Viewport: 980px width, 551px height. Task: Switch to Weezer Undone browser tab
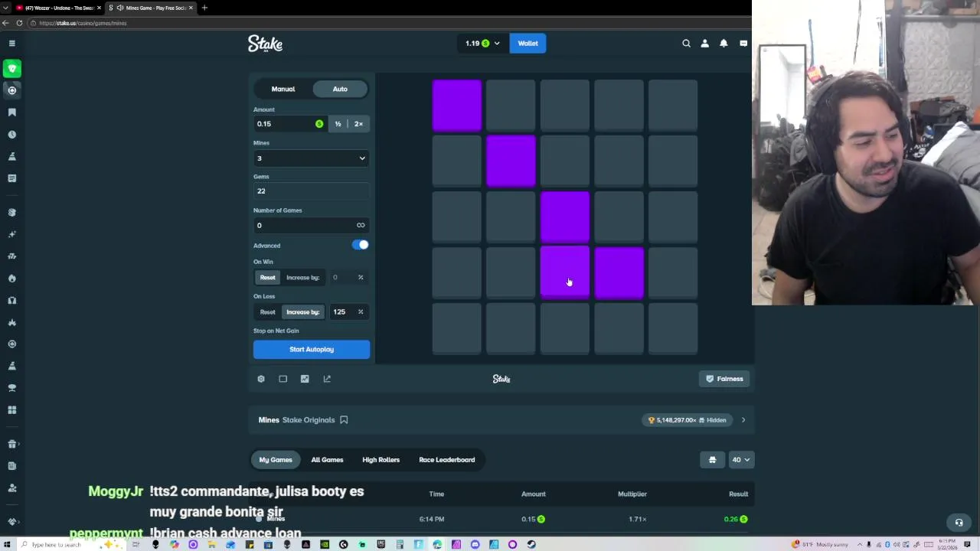tap(58, 8)
